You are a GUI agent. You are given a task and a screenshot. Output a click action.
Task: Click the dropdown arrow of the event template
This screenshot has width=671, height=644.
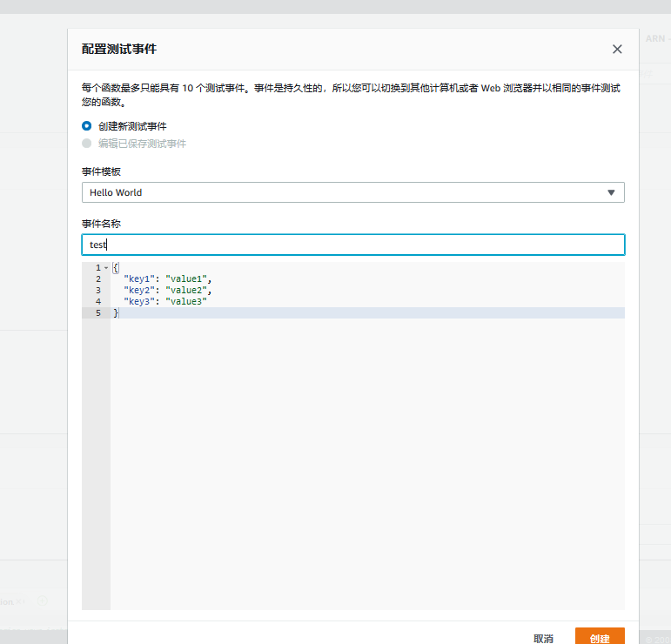coord(611,192)
